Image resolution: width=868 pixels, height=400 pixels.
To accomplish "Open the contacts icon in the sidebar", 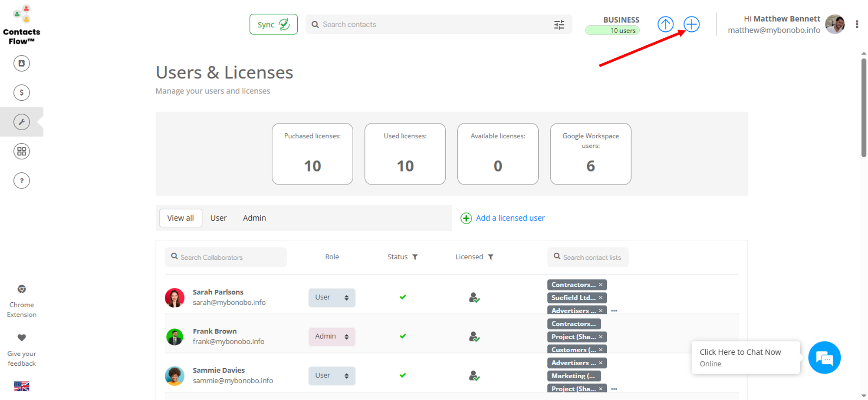I will tap(21, 63).
